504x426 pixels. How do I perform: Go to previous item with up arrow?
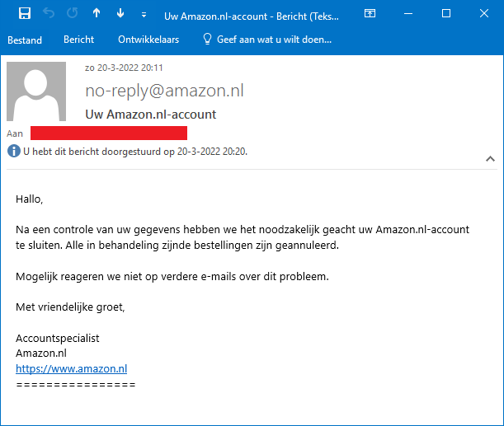pos(97,14)
